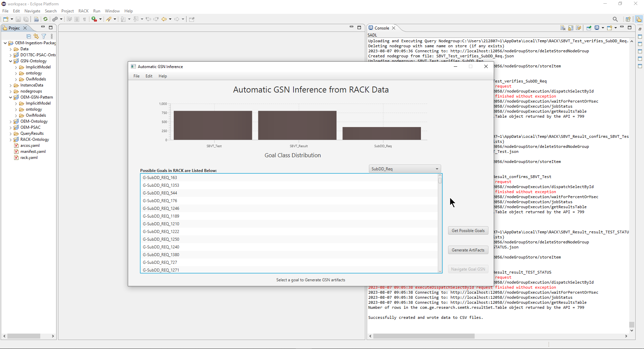This screenshot has height=349, width=644.
Task: Click the Collapse All icon in Project Explorer
Action: click(29, 36)
